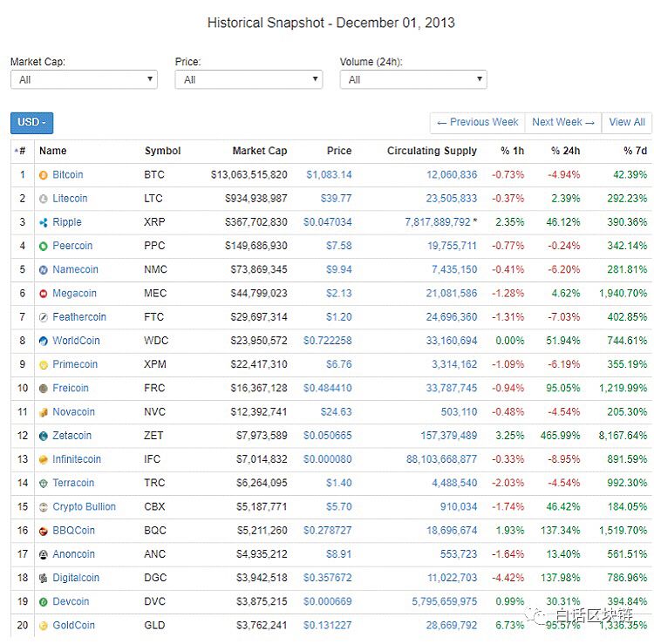Open the Infinitecoin name link

coord(77,459)
